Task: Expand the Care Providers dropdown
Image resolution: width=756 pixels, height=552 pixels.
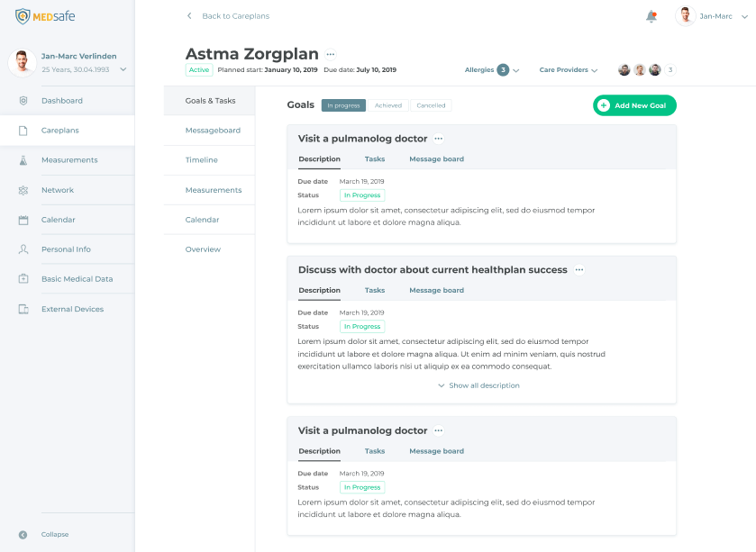Action: click(569, 70)
